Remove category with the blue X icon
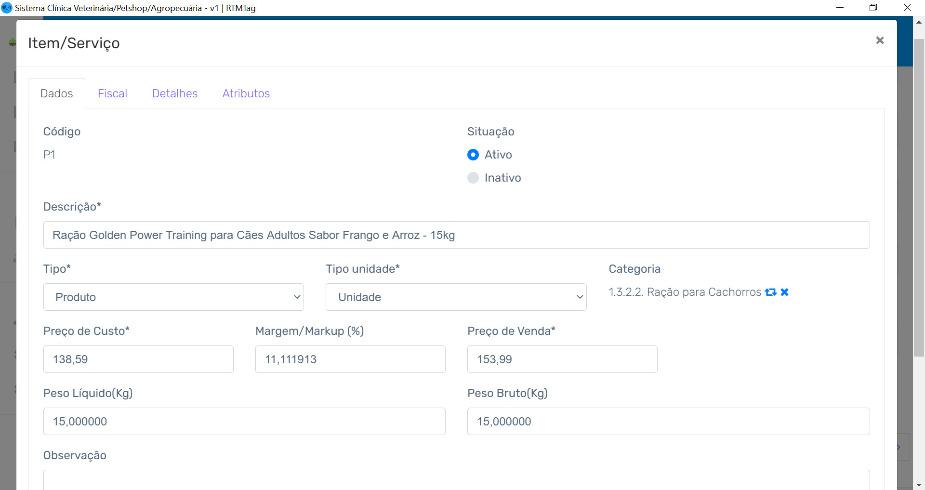Image resolution: width=925 pixels, height=490 pixels. (785, 292)
